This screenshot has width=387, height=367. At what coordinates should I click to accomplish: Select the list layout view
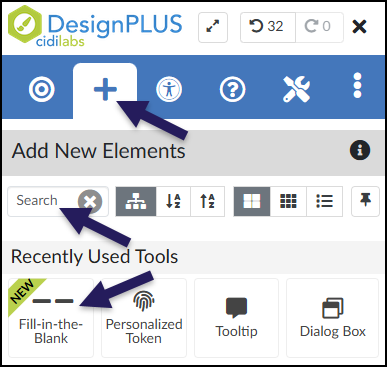[324, 201]
